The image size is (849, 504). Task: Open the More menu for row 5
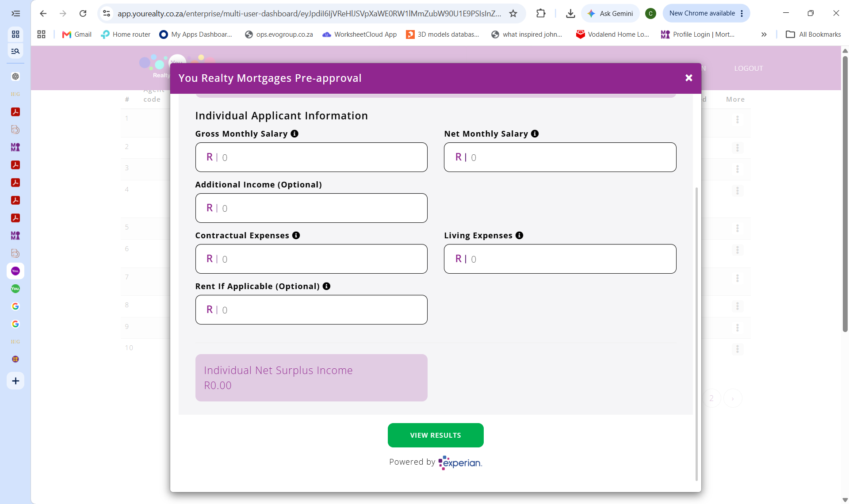[x=737, y=228]
